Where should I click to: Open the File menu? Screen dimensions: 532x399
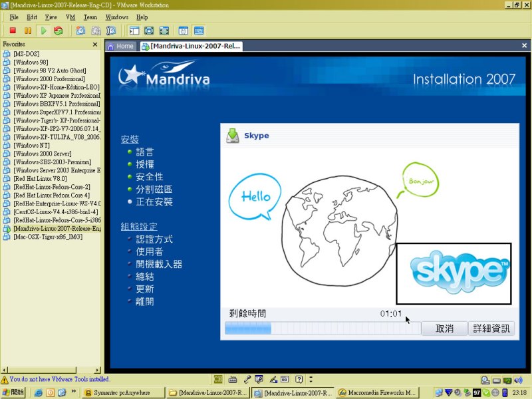(14, 17)
